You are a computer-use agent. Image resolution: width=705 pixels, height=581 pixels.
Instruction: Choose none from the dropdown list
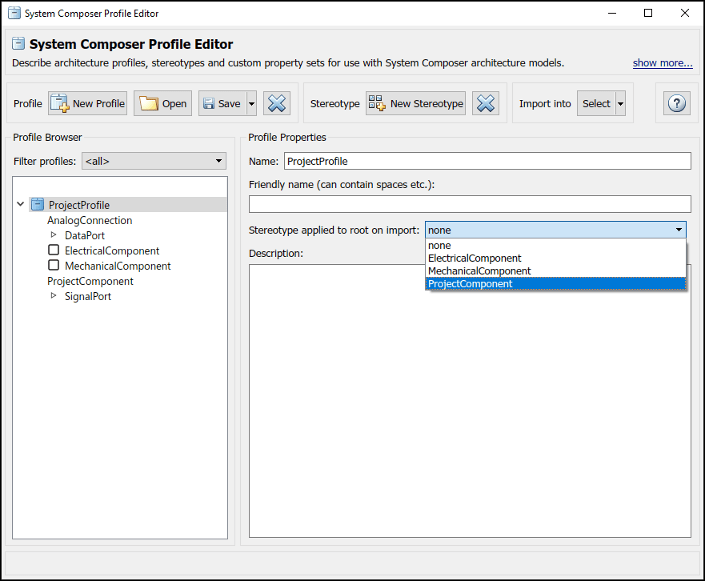[x=556, y=246]
